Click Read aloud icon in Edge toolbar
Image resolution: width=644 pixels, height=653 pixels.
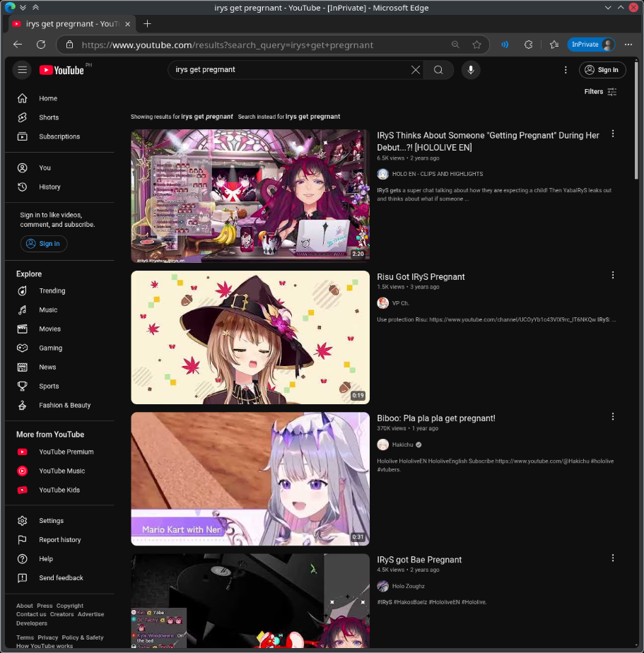click(505, 45)
